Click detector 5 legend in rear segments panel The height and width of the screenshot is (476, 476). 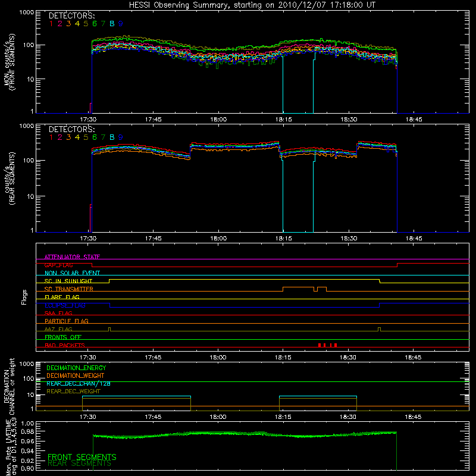86,137
